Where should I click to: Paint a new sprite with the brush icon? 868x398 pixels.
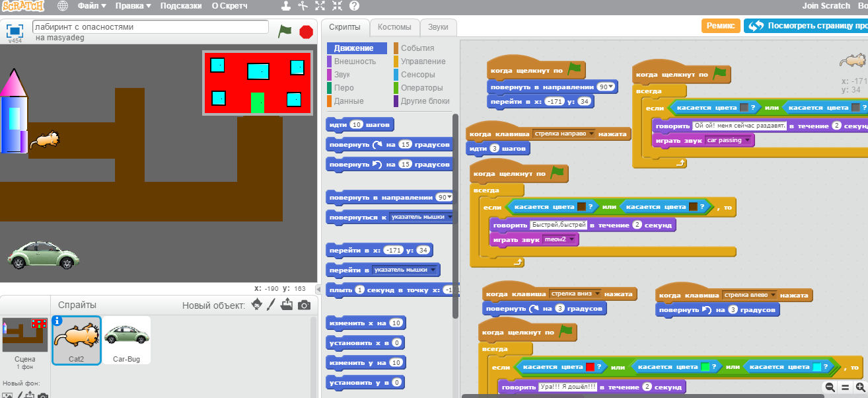(271, 305)
